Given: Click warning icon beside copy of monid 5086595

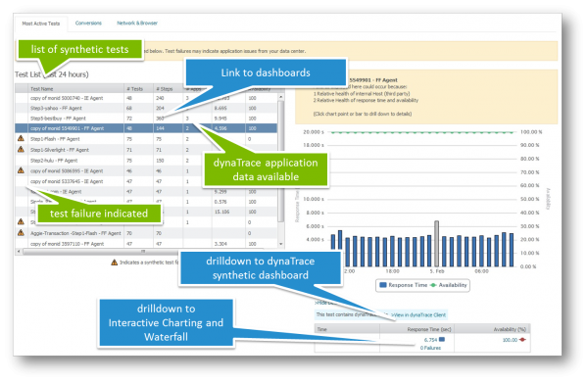Looking at the screenshot, I should (x=21, y=170).
